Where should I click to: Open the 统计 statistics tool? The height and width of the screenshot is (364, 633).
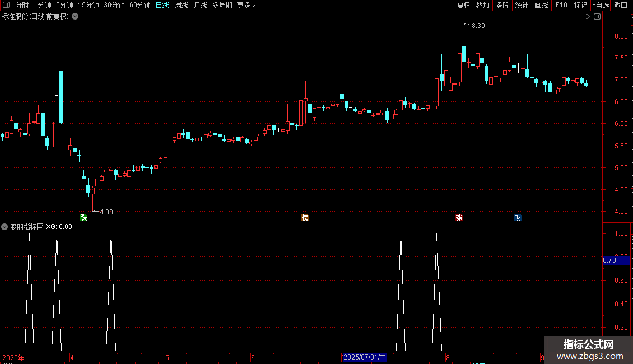coord(522,5)
